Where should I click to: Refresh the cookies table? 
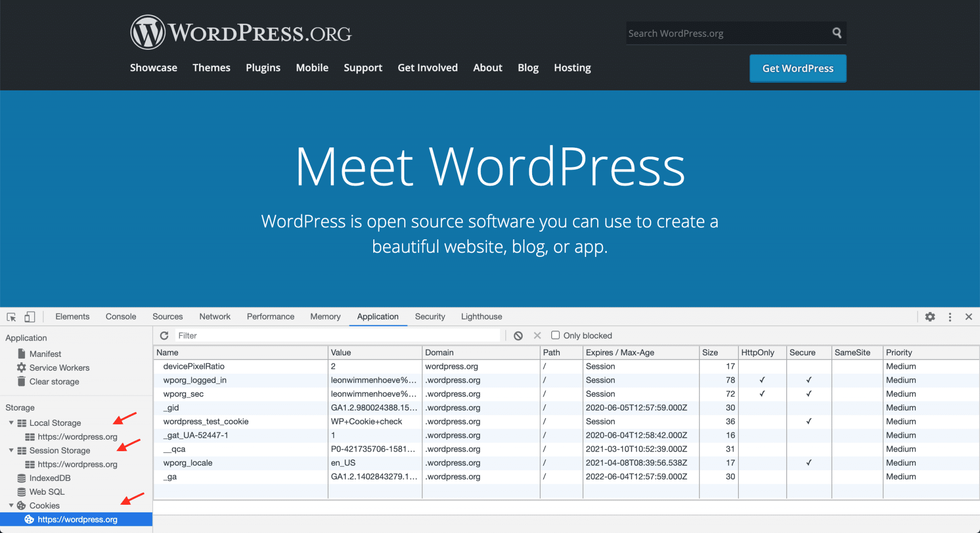[x=164, y=335]
